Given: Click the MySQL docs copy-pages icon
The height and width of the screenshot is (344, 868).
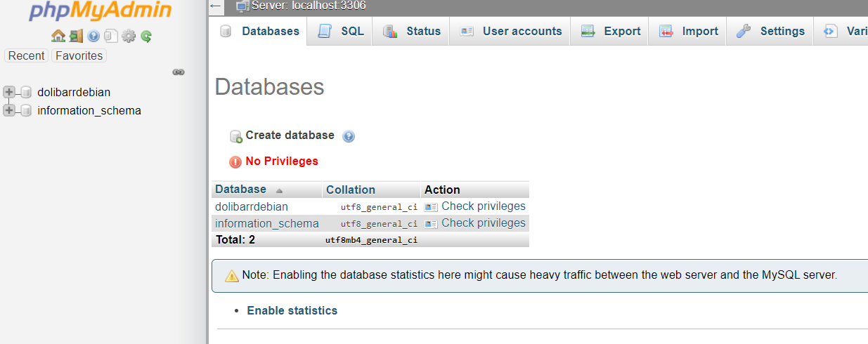Looking at the screenshot, I should [x=111, y=36].
